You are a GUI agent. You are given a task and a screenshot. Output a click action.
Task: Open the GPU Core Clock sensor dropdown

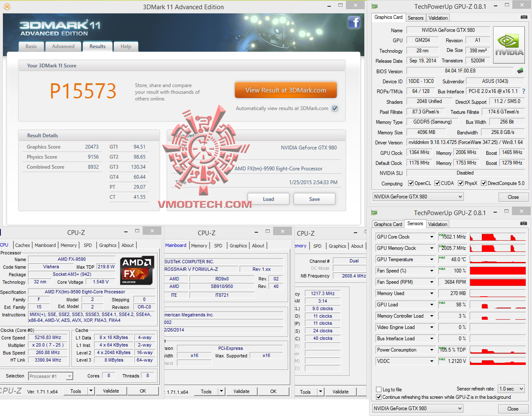point(432,237)
